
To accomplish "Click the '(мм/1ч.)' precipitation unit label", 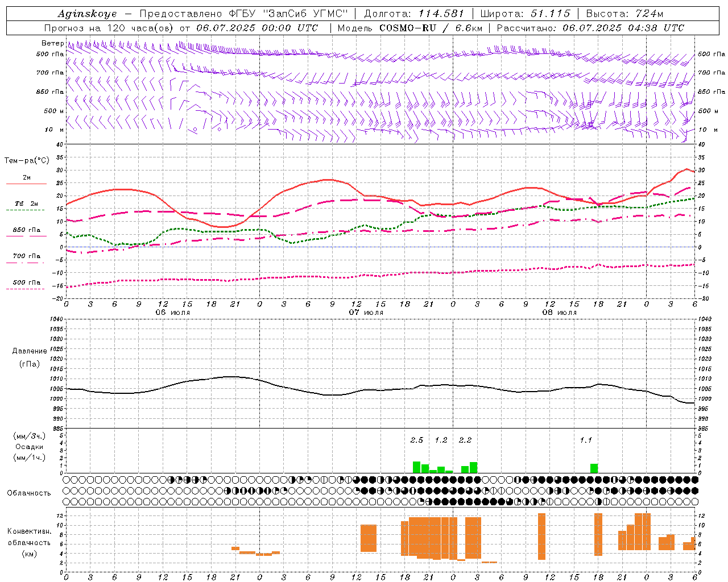I will click(29, 458).
